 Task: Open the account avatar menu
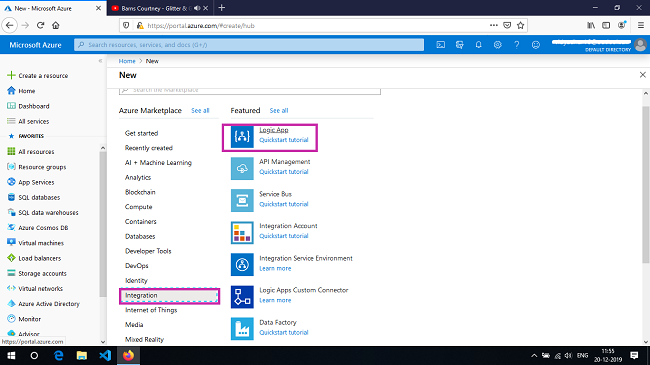click(x=640, y=45)
